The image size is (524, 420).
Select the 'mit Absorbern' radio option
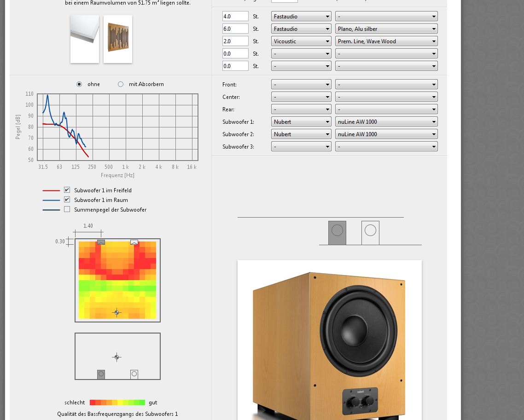(121, 84)
